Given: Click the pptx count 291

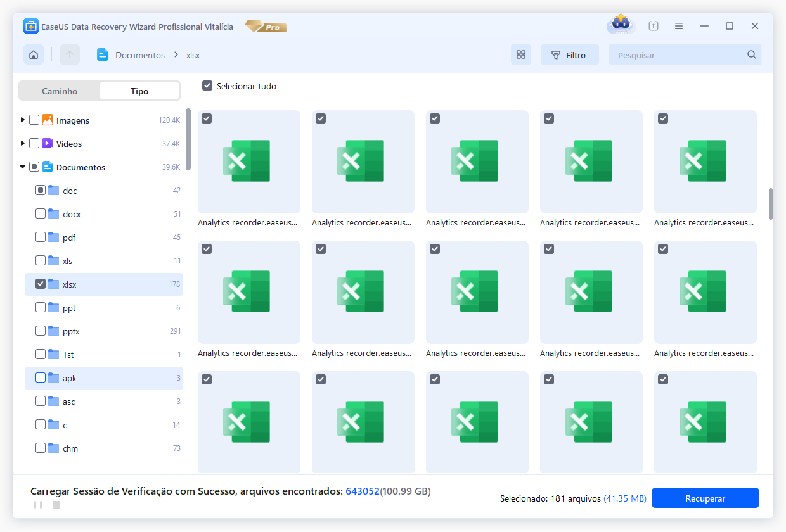Looking at the screenshot, I should coord(175,331).
